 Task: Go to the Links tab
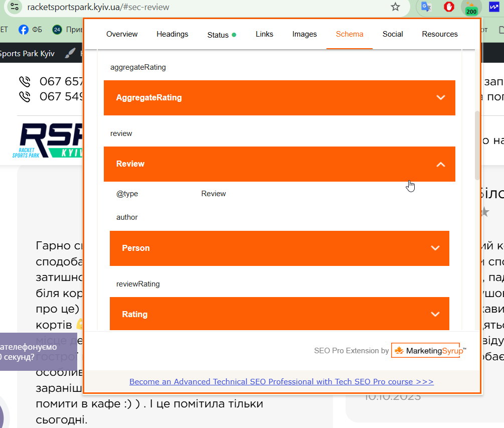point(264,34)
